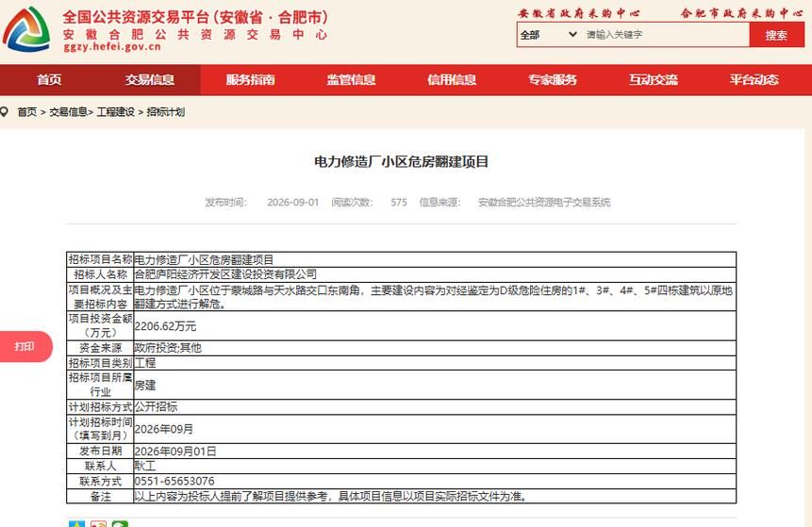This screenshot has width=812, height=527.
Task: Open the 首页 navigation tab
Action: click(49, 80)
